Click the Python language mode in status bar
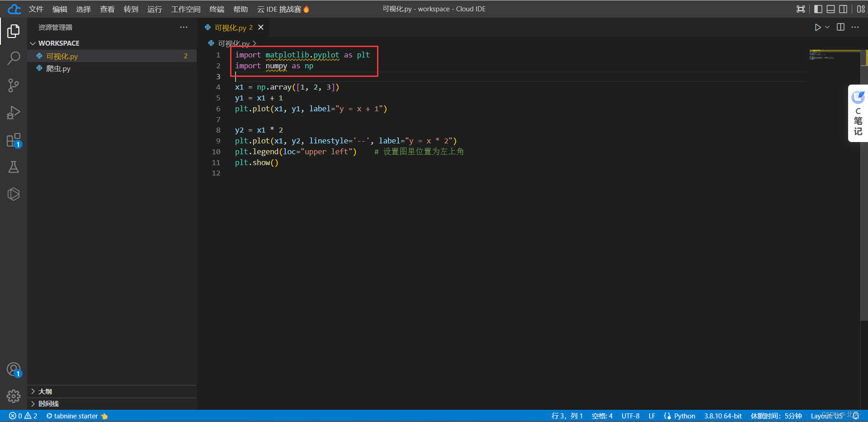The image size is (868, 422). pos(684,416)
